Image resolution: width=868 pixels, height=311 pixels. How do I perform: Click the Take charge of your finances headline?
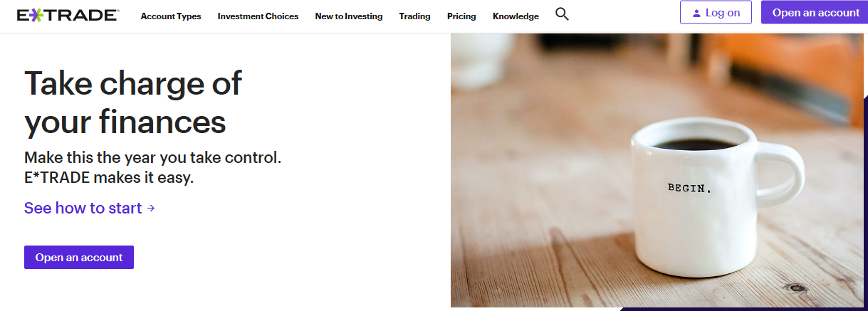pyautogui.click(x=133, y=103)
